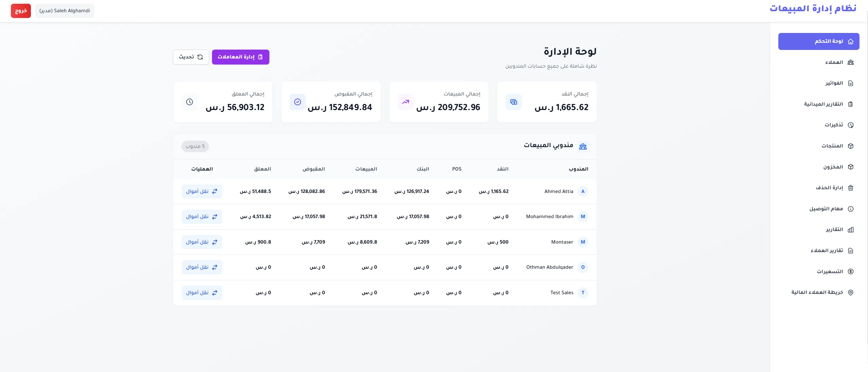Open the لوحة التحكم dashboard icon
This screenshot has width=868, height=372.
[x=851, y=41]
